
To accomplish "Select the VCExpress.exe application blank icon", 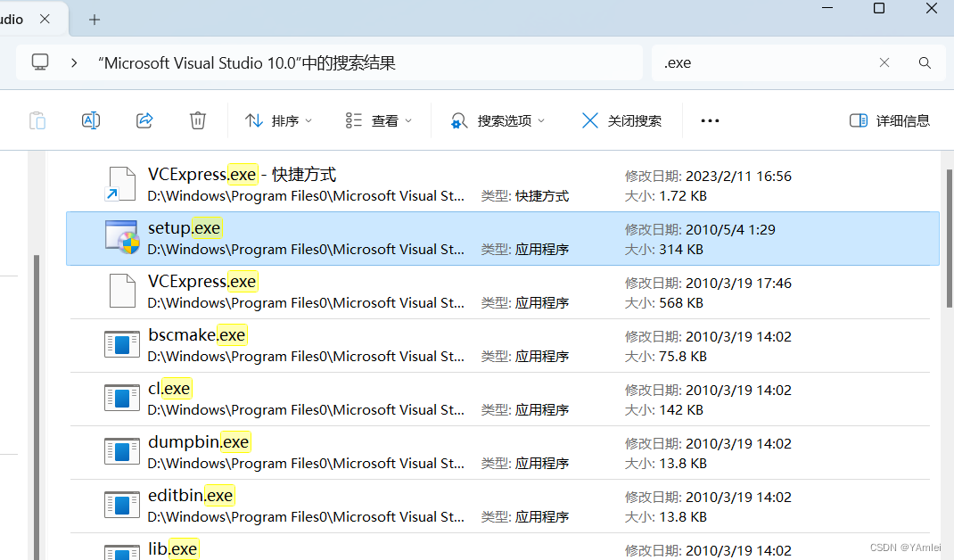I will 122,291.
